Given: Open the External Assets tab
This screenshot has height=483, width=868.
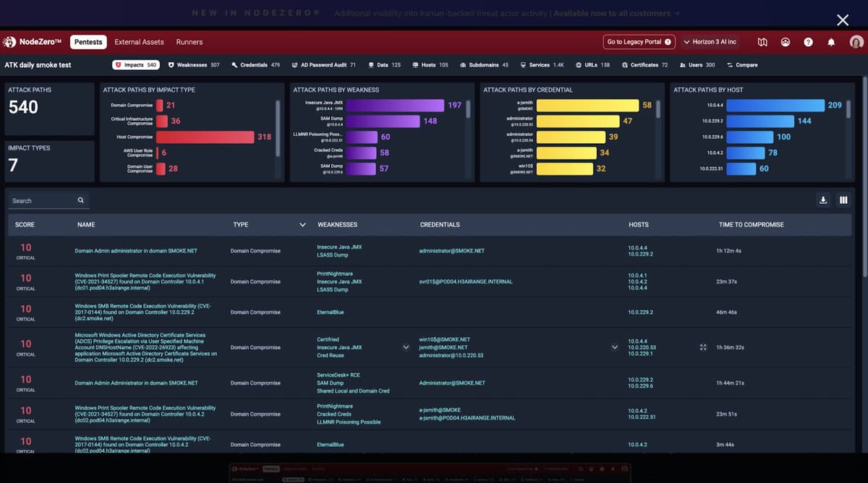Looking at the screenshot, I should point(139,42).
